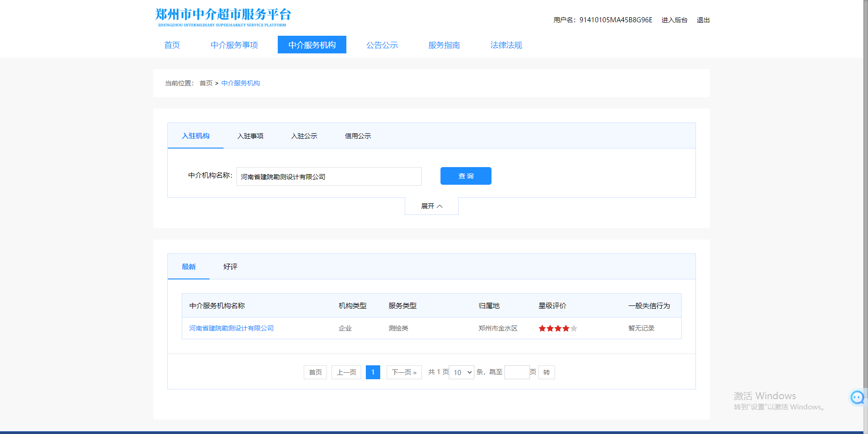Click the 中介机构名称 search input field
868x434 pixels.
[329, 176]
